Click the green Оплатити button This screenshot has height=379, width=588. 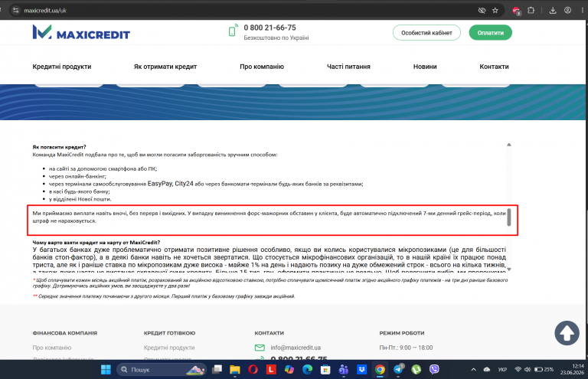coord(491,33)
